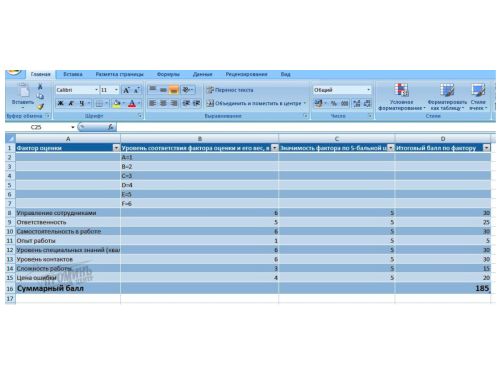Apply the yellow fill color bucket
This screenshot has width=500, height=375.
116,104
